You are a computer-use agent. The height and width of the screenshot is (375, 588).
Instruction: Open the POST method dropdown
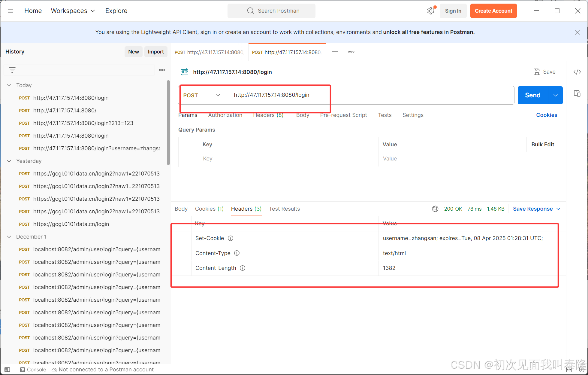[202, 95]
